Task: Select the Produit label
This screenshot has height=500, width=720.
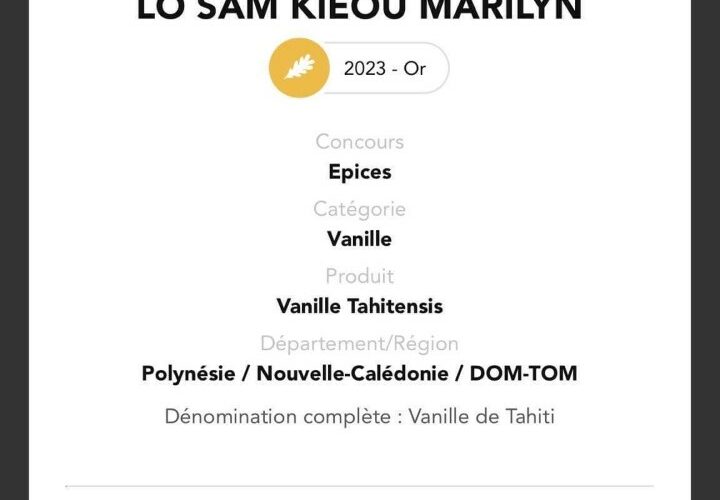Action: point(360,276)
